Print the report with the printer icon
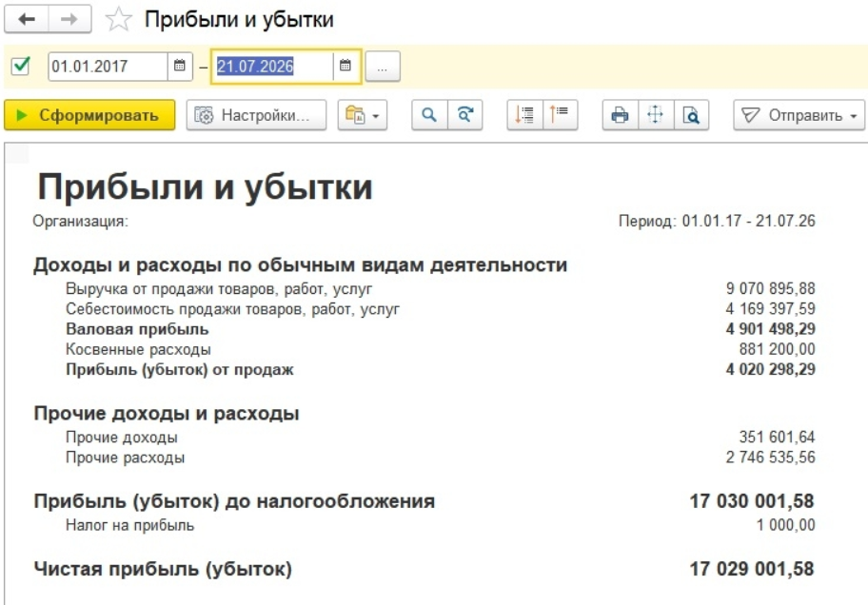This screenshot has height=605, width=868. (620, 115)
